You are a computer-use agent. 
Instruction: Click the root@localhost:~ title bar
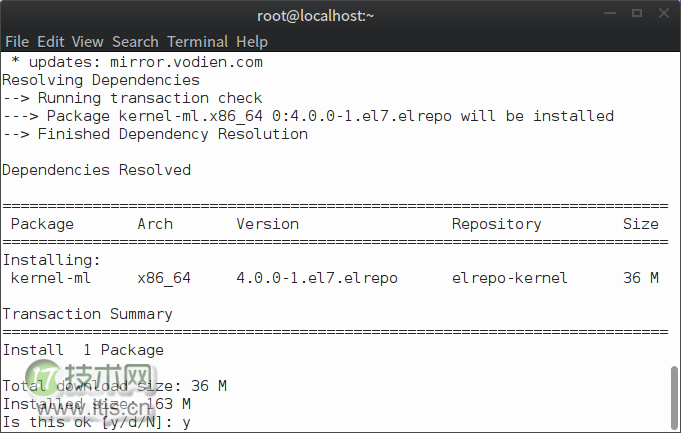point(340,15)
